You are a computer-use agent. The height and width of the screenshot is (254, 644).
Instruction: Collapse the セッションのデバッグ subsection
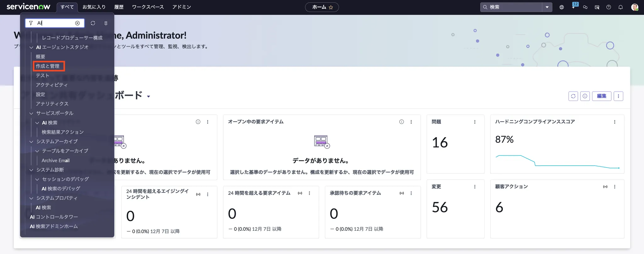point(37,179)
